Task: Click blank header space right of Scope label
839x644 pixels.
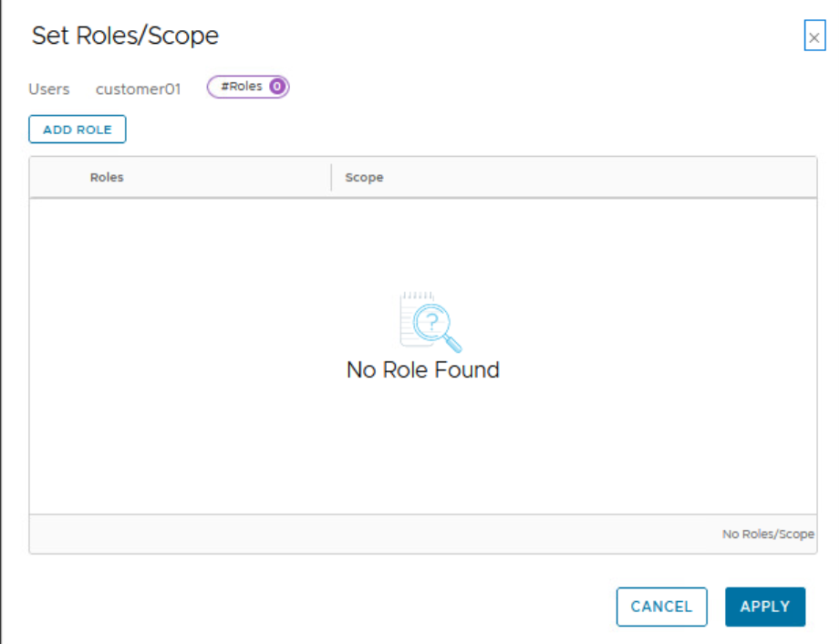Action: [x=593, y=177]
